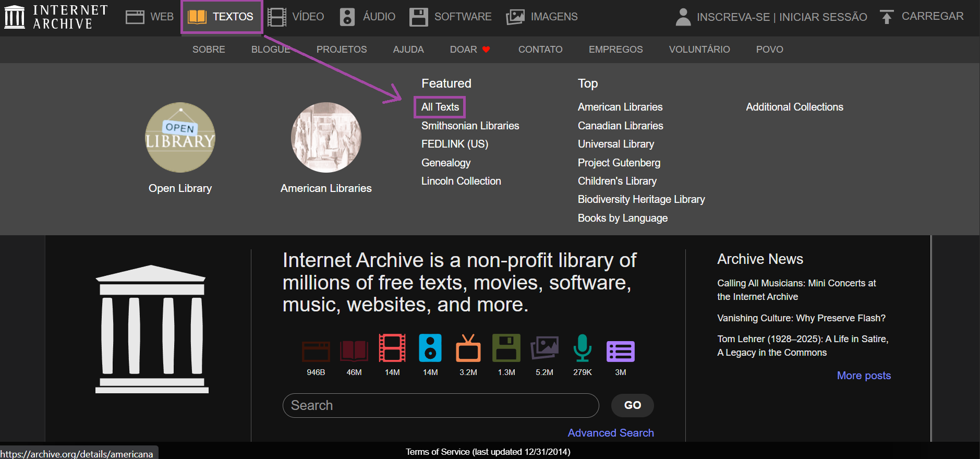Go to Projetos page
980x459 pixels.
pyautogui.click(x=342, y=50)
